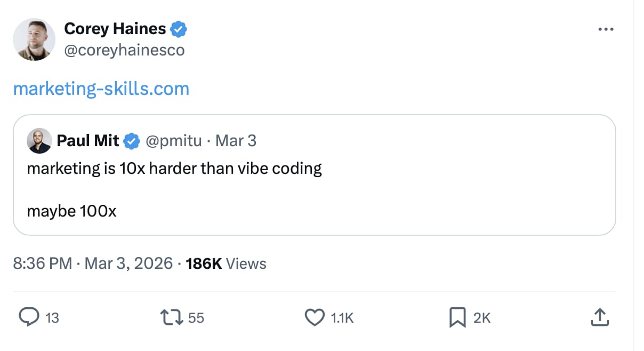Viewport: 644px width, 351px height.
Task: Click the 55 reposts count
Action: (x=197, y=317)
